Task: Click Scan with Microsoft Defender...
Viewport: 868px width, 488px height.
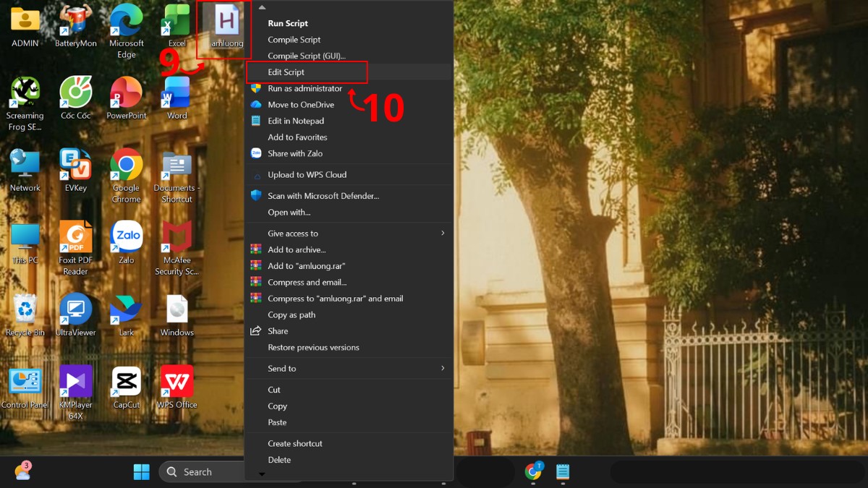Action: (349, 196)
